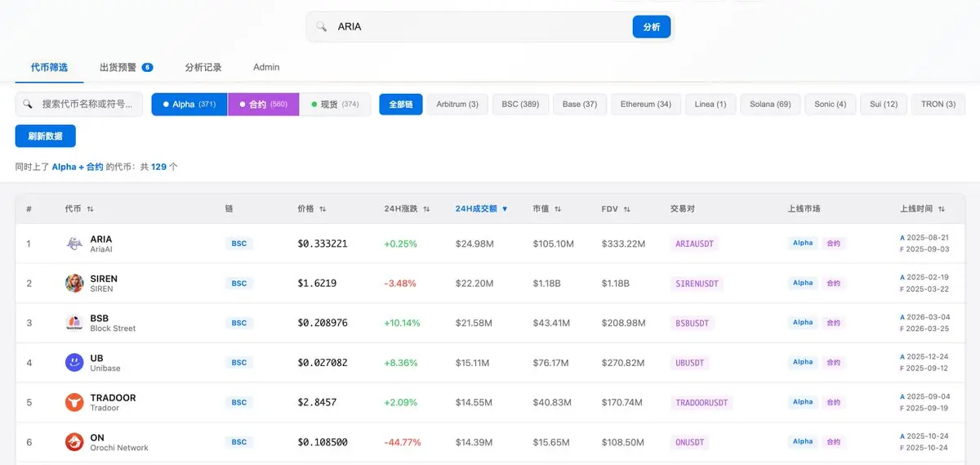Viewport: 980px width, 465px height.
Task: Click the -44.77% change value
Action: 403,442
